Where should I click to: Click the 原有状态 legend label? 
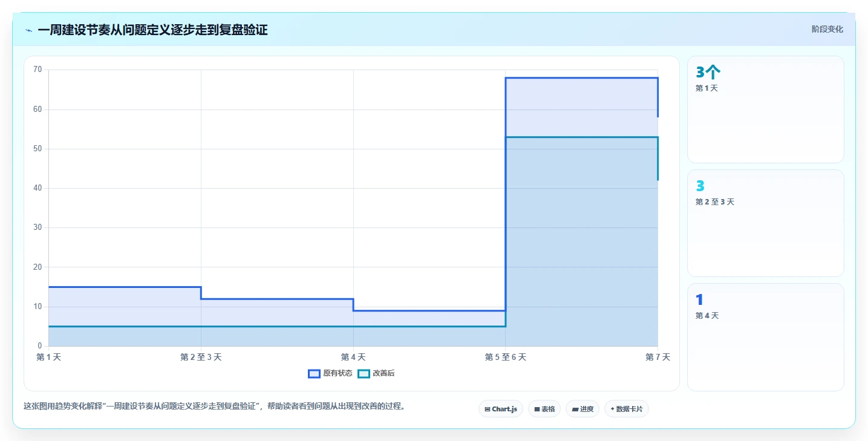[x=338, y=374]
